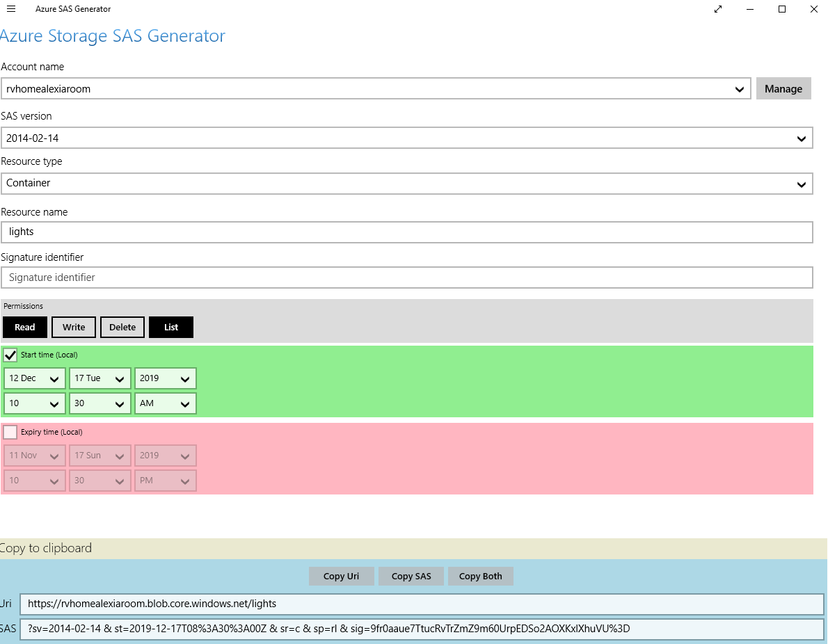Screen dimensions: 828x644
Task: Toggle the List permission off
Action: 170,327
